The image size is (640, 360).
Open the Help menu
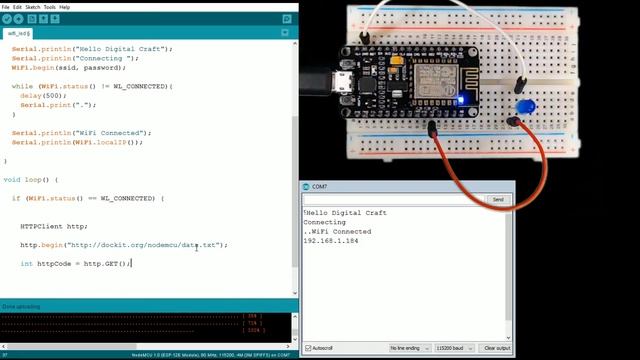click(x=64, y=7)
